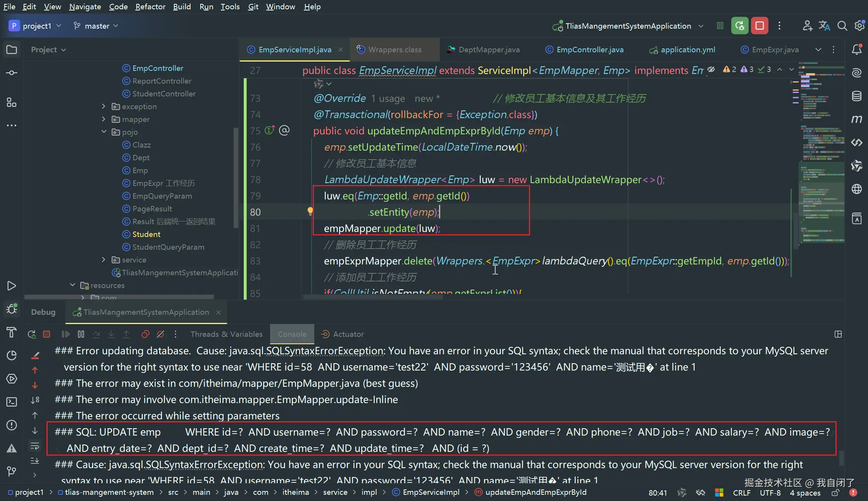Open the Database tool window icon
The width and height of the screenshot is (868, 501).
coord(857,96)
